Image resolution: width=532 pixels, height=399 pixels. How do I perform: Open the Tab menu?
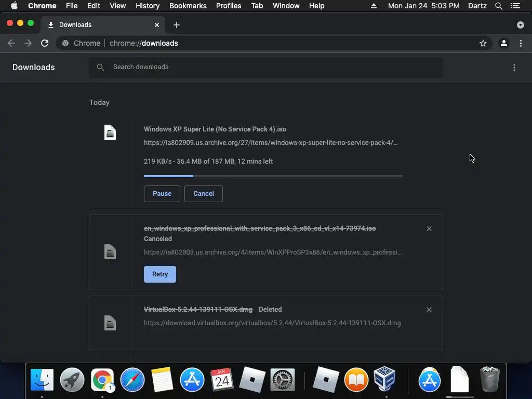(257, 6)
